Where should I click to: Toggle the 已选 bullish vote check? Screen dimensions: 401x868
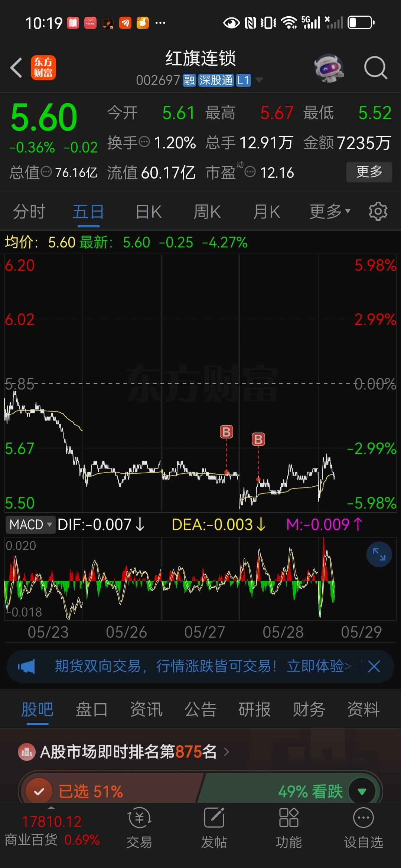point(39,792)
